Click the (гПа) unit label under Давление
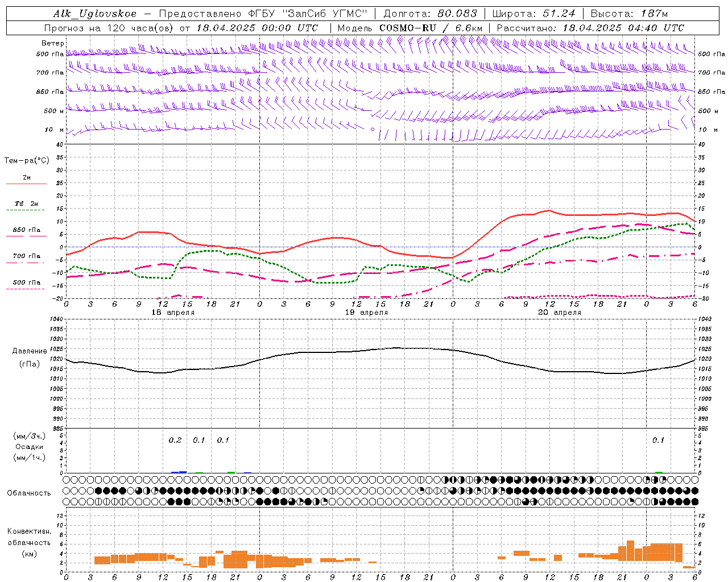728x582 pixels. pos(28,364)
